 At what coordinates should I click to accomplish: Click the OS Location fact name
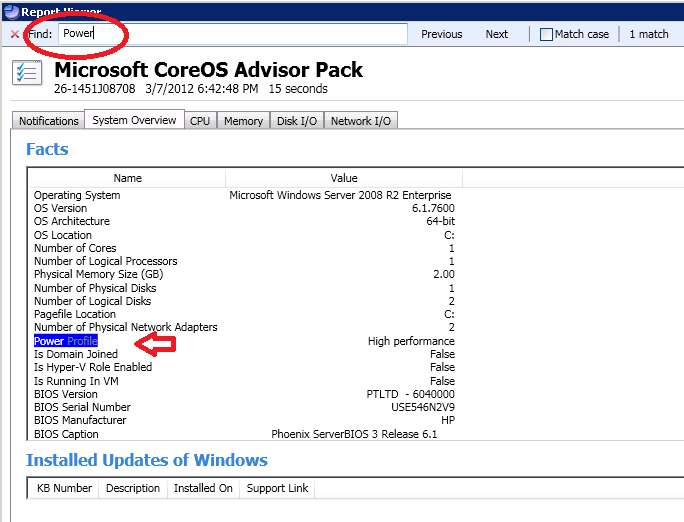[63, 235]
